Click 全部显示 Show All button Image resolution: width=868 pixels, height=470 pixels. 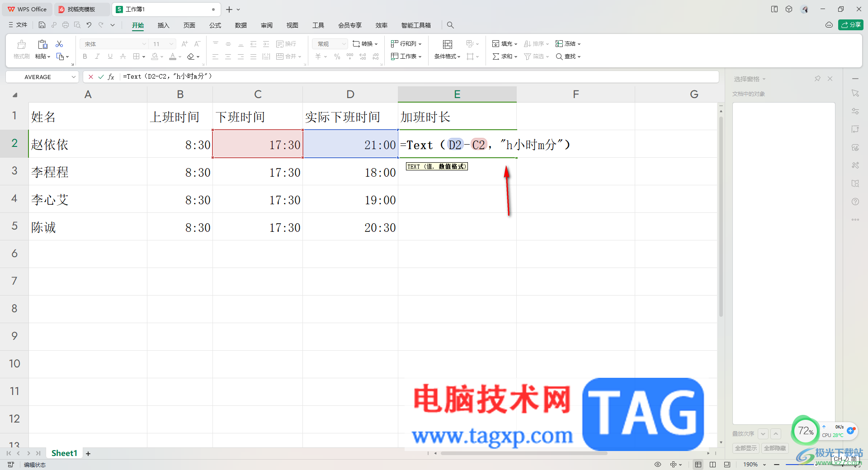(746, 448)
